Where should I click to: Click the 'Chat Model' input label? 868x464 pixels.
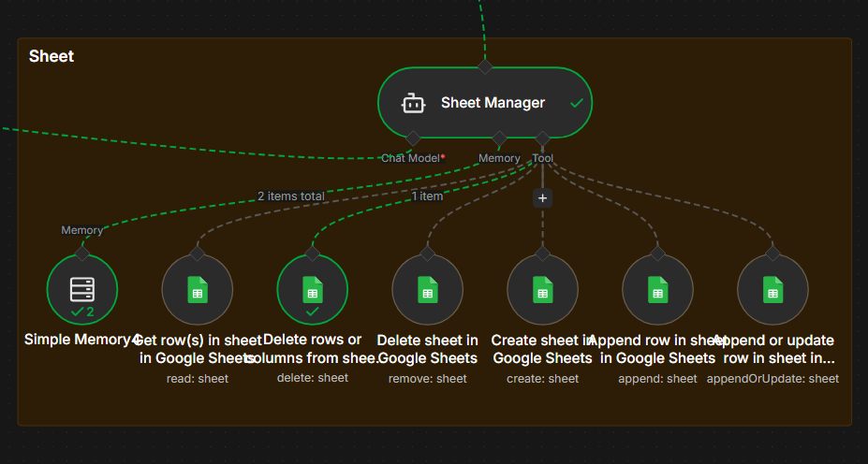tap(410, 158)
